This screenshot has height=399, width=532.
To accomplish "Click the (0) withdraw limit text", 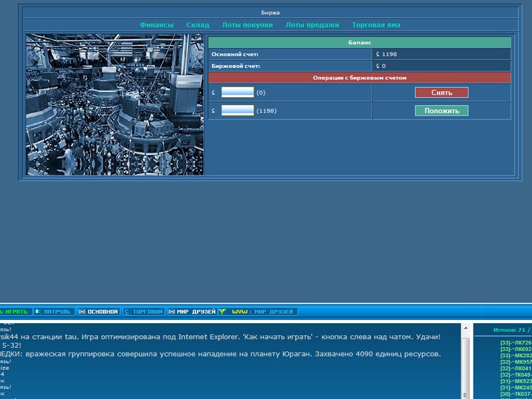I will (x=261, y=92).
